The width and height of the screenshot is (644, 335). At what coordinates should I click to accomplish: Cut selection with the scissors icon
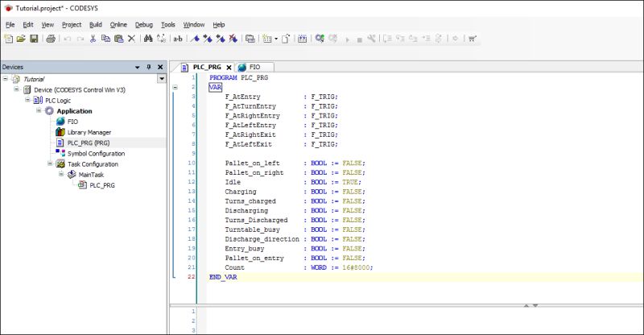[x=93, y=39]
